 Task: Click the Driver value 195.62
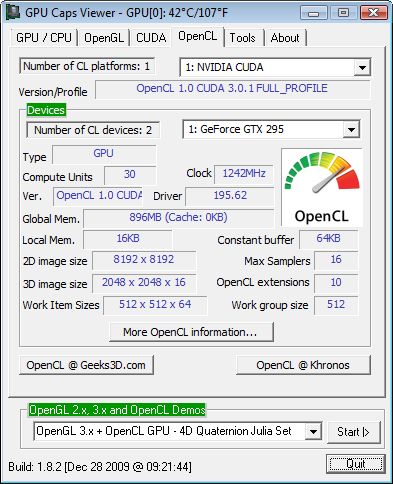point(230,196)
